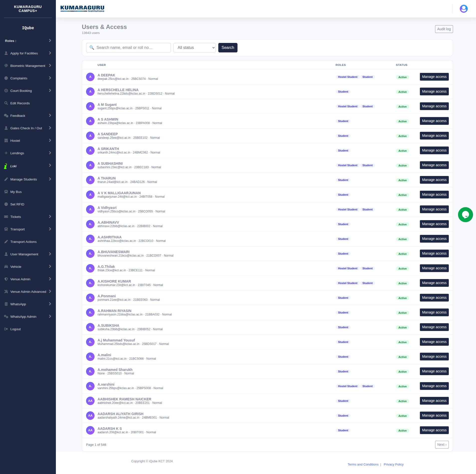This screenshot has width=476, height=474.
Task: Click the Vehicle car icon
Action: click(6, 267)
